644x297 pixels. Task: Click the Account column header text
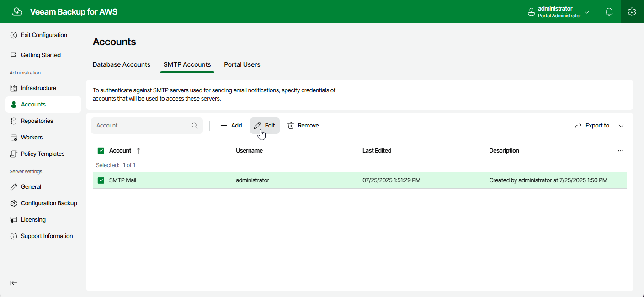coord(120,151)
